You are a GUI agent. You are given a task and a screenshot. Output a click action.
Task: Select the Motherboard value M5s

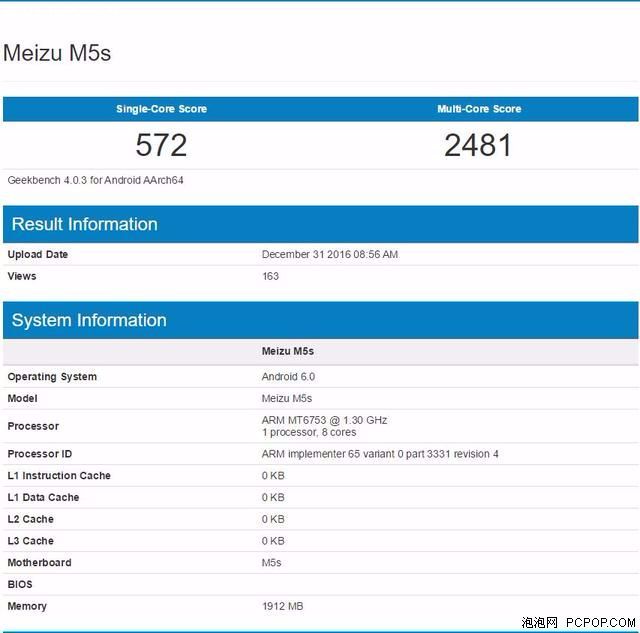tap(271, 562)
